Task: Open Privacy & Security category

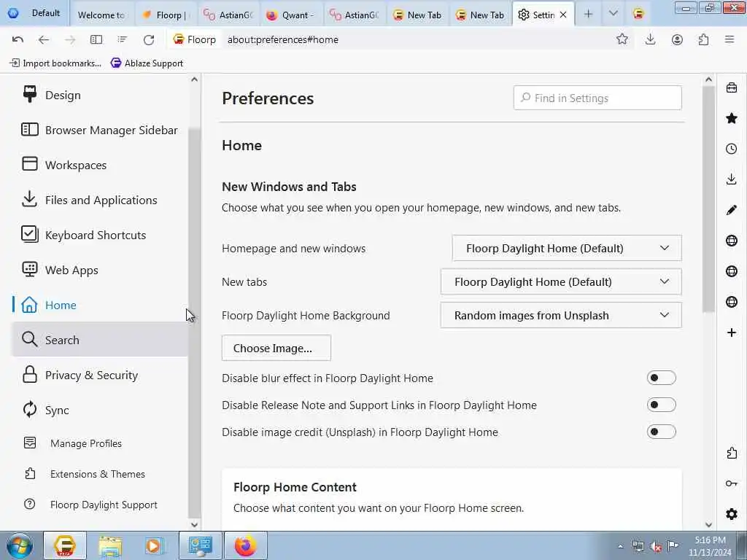Action: click(100, 376)
